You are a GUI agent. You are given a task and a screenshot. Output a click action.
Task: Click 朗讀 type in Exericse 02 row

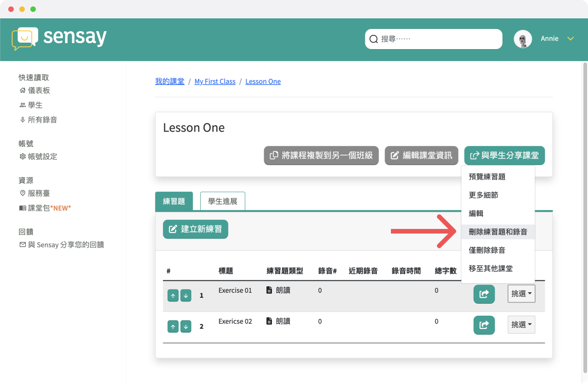278,321
